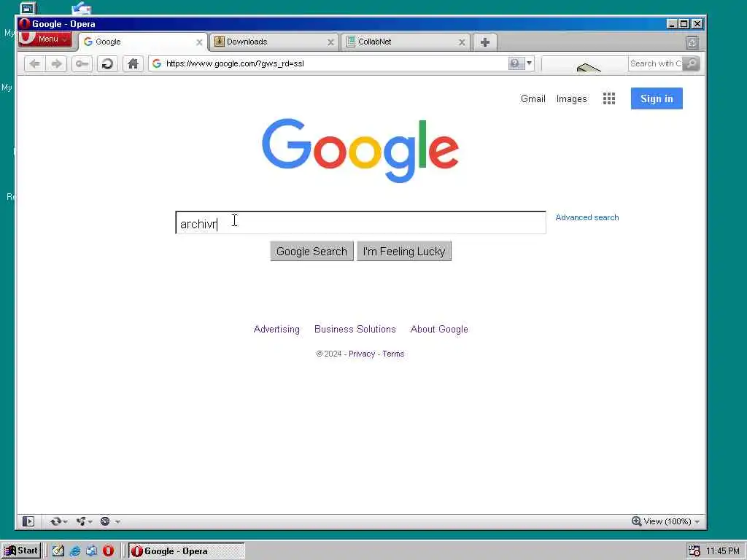The width and height of the screenshot is (747, 560).
Task: Open About Google link
Action: pos(439,329)
